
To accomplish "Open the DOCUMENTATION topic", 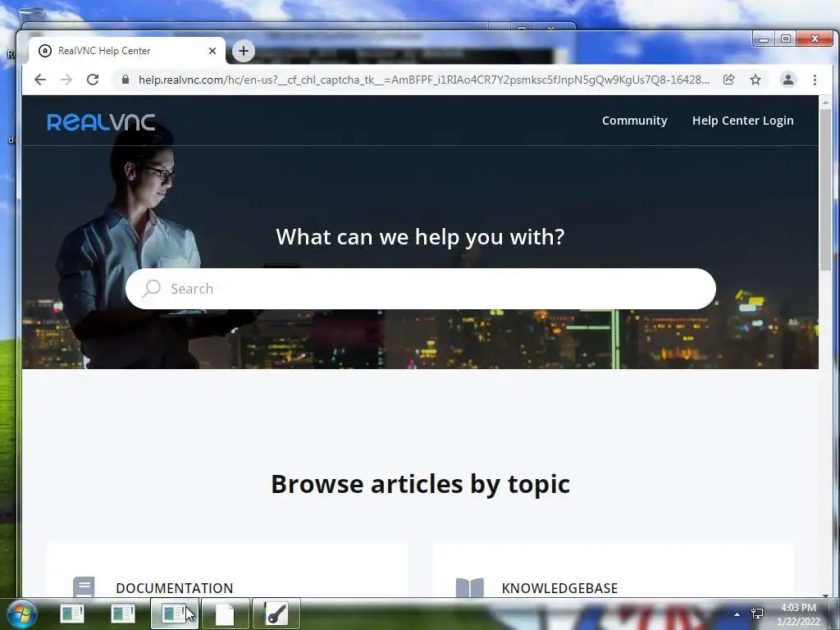I will [175, 588].
